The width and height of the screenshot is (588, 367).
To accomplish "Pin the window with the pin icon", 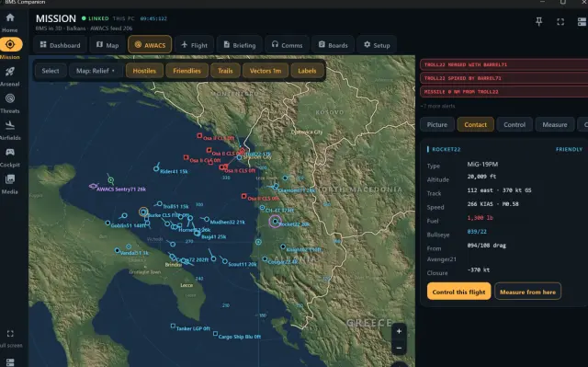I will pos(539,22).
